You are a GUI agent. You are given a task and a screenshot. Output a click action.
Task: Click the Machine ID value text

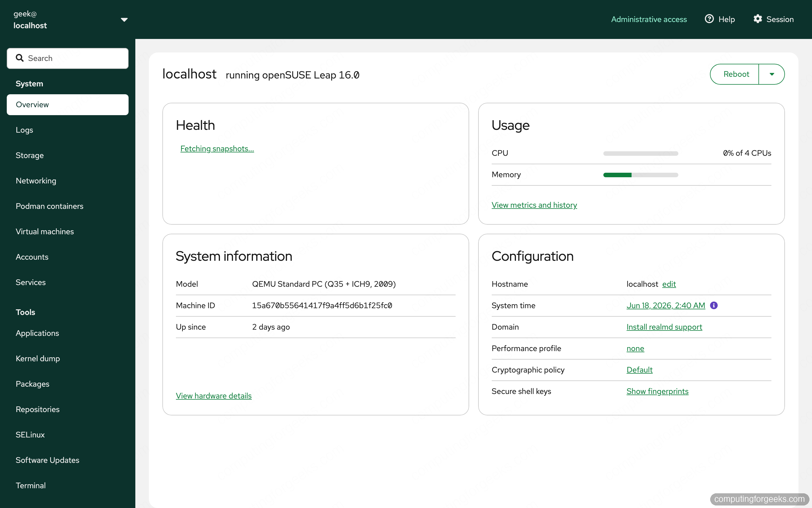click(322, 305)
